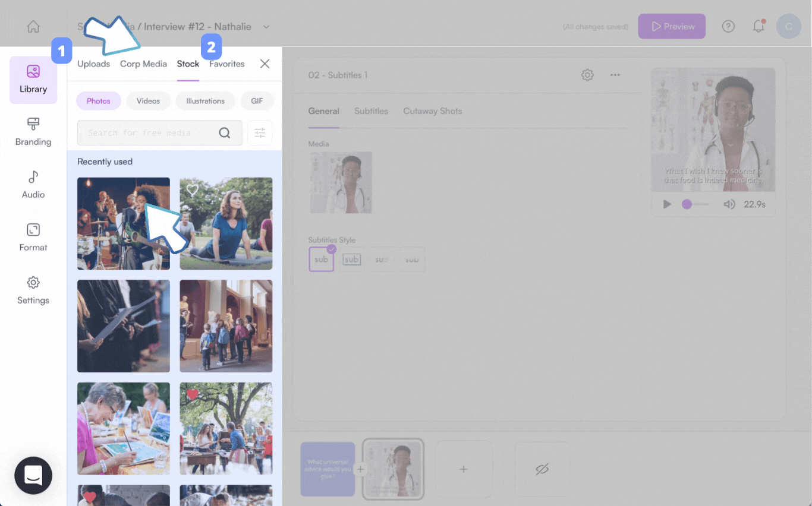Screen dimensions: 812x506
Task: Favorite the yoga woman photo heart
Action: coord(192,189)
